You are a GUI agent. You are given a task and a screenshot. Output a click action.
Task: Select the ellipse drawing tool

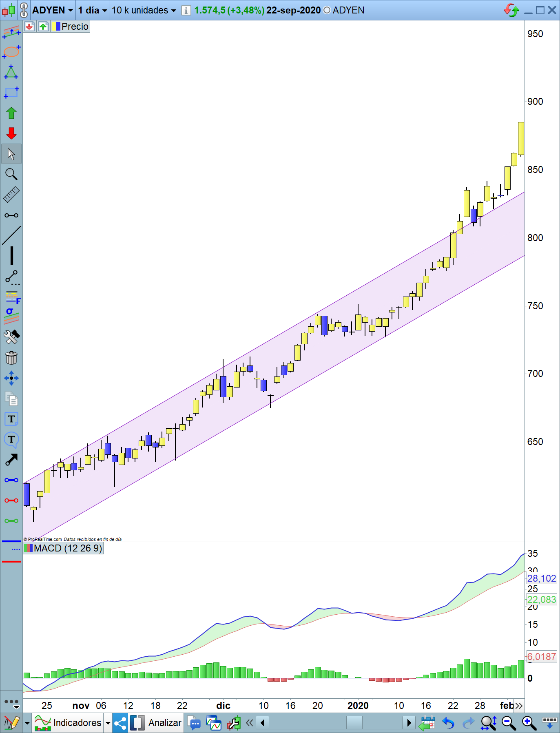pos(11,52)
